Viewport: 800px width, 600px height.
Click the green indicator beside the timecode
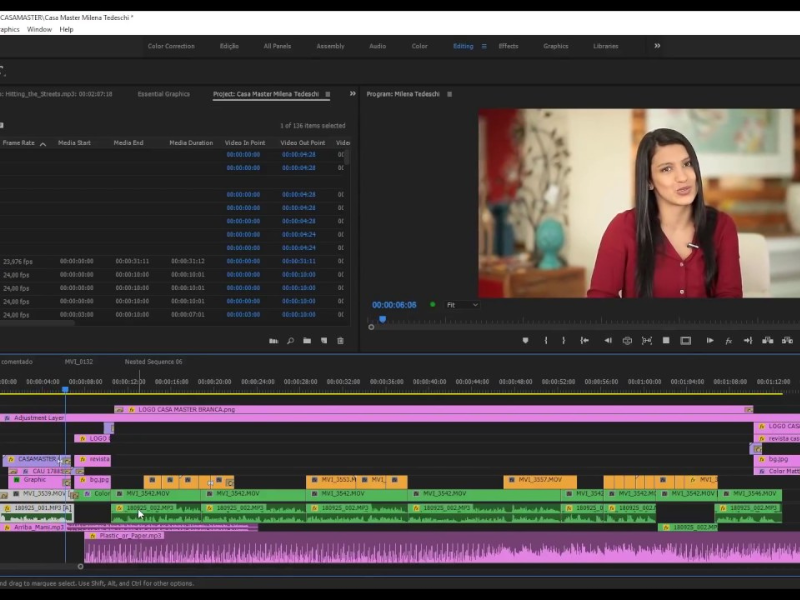(x=432, y=304)
